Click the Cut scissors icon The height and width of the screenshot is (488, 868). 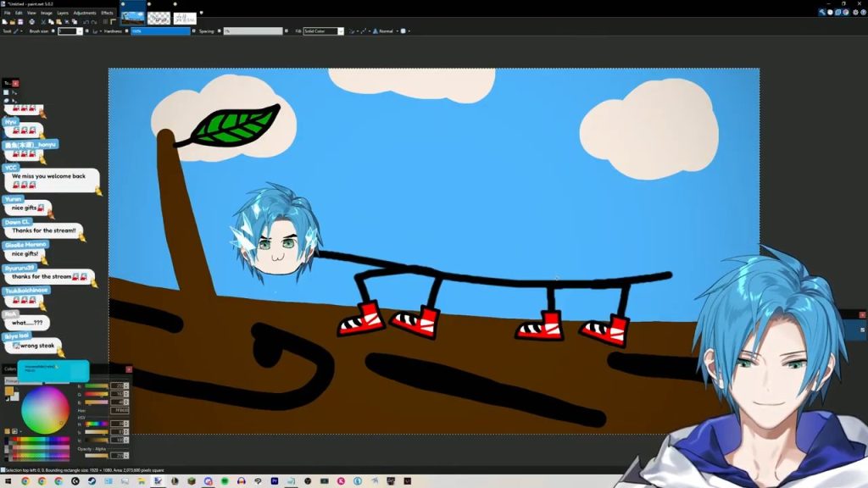click(x=42, y=22)
